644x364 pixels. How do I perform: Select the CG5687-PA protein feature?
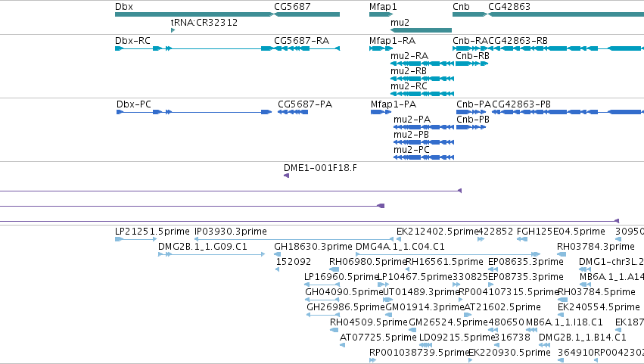coord(293,112)
